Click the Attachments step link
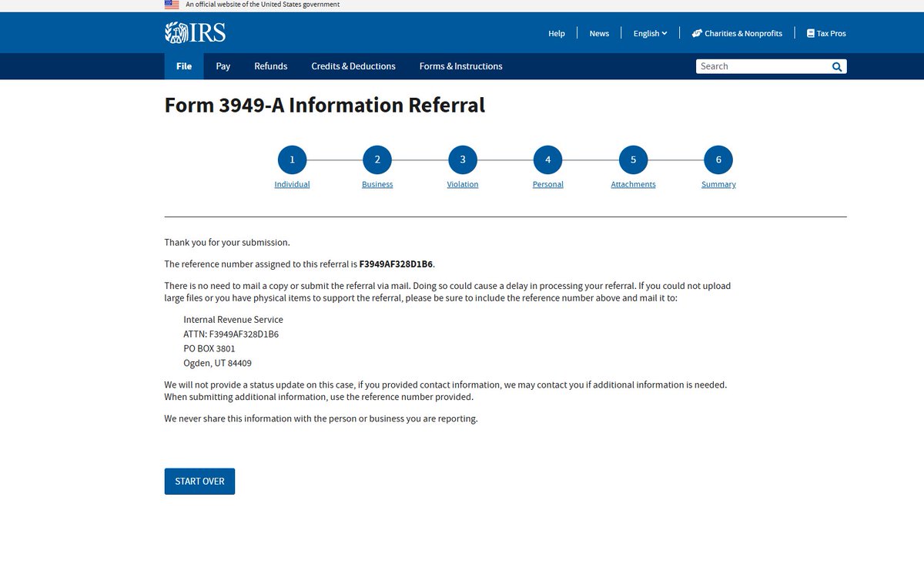924x581 pixels. point(633,184)
